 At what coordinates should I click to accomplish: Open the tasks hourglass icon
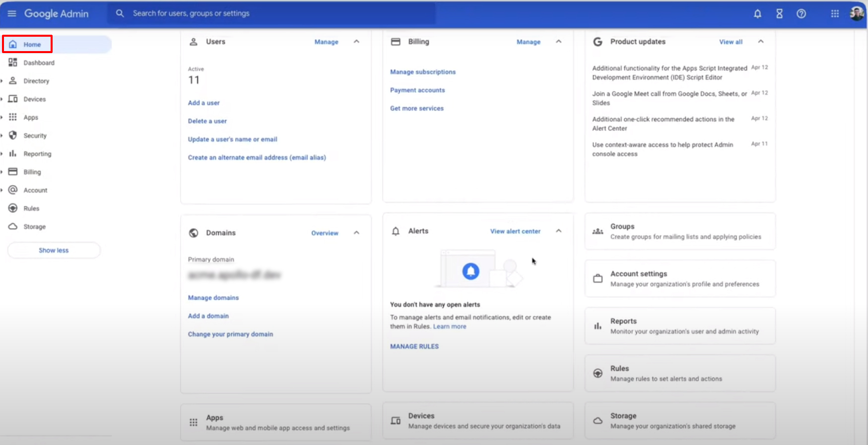(779, 14)
